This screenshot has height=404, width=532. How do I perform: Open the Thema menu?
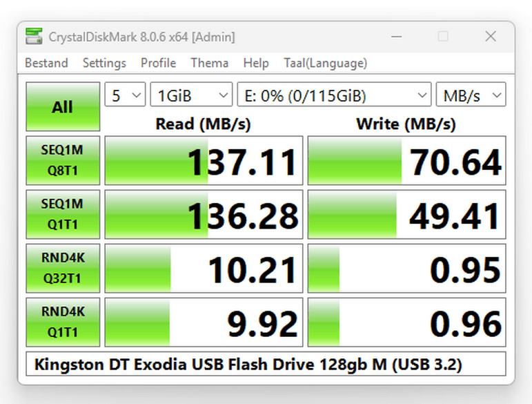click(x=209, y=63)
